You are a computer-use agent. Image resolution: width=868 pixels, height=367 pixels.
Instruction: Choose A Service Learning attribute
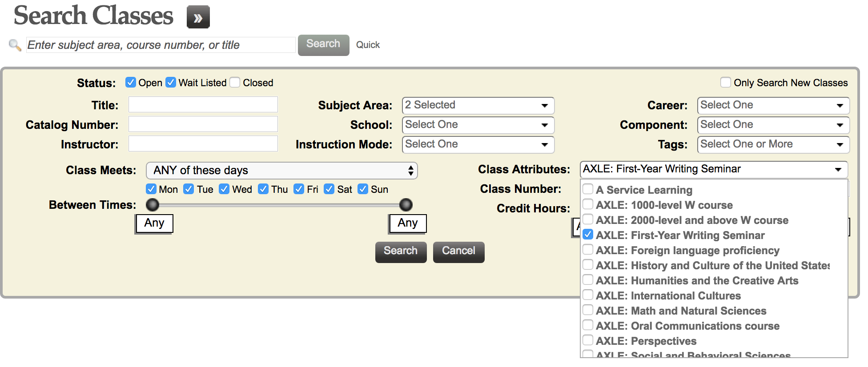pos(588,189)
